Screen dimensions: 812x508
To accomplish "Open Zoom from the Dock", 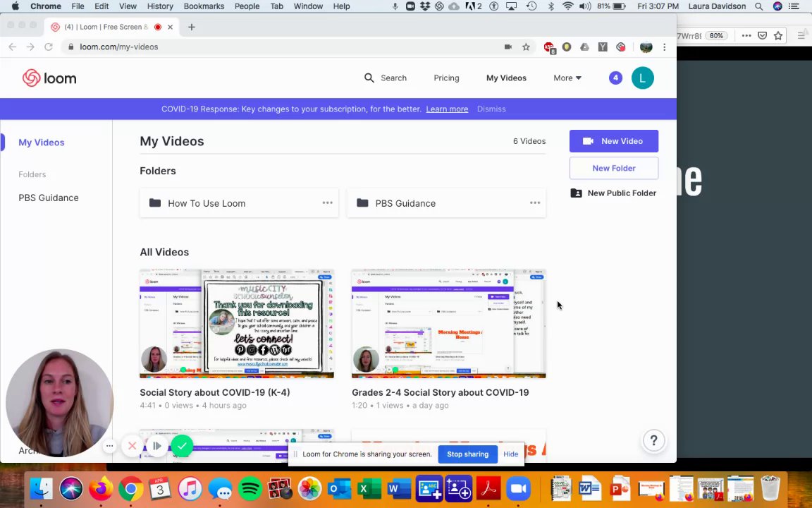I will [x=518, y=489].
